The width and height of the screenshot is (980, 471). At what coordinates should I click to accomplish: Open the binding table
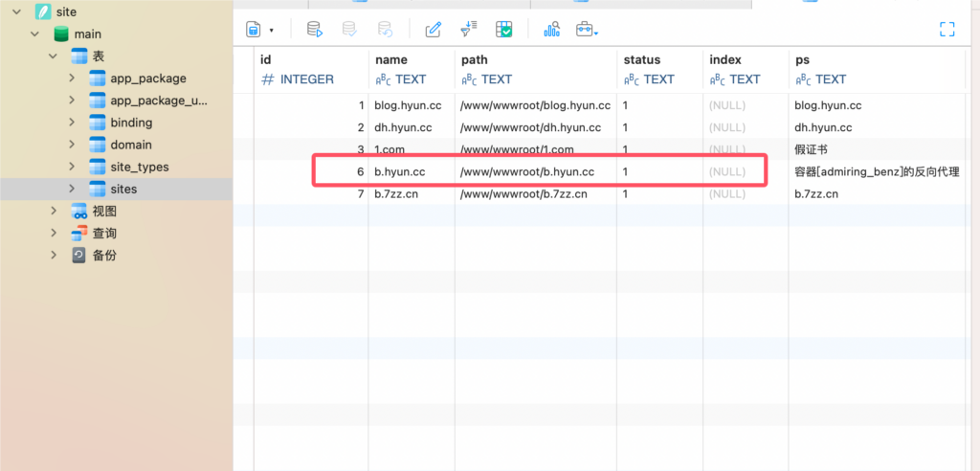(131, 123)
